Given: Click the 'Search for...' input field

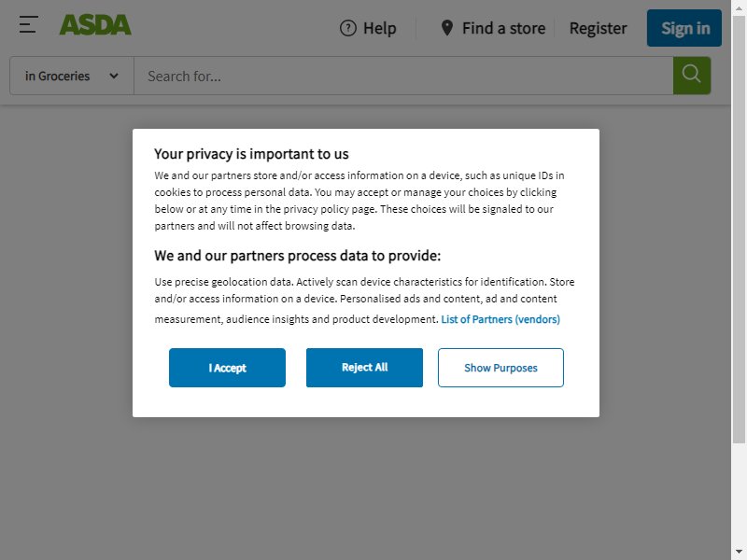Looking at the screenshot, I should 403,76.
